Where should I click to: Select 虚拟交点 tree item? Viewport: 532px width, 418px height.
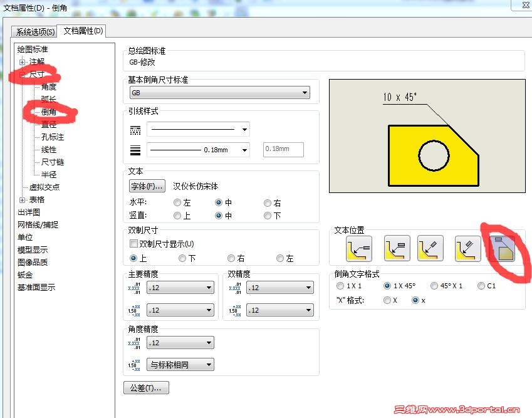click(x=44, y=187)
